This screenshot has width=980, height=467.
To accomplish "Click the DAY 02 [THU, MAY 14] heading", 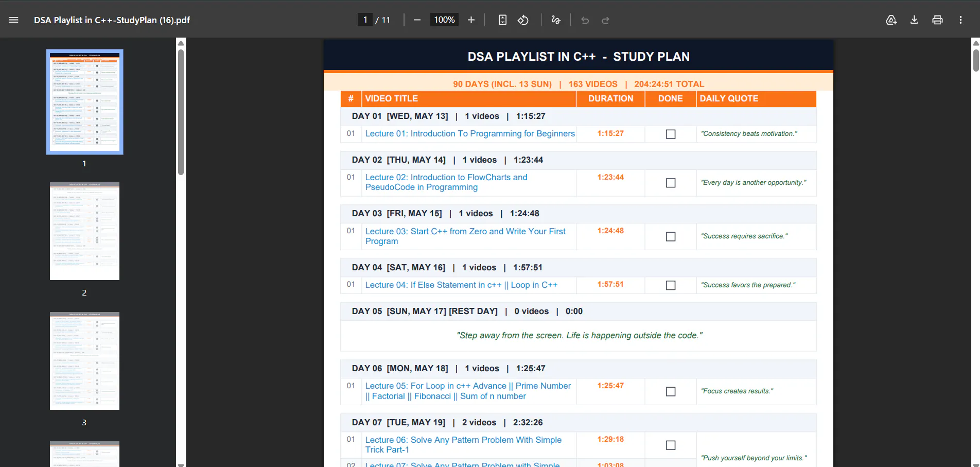I will click(399, 160).
